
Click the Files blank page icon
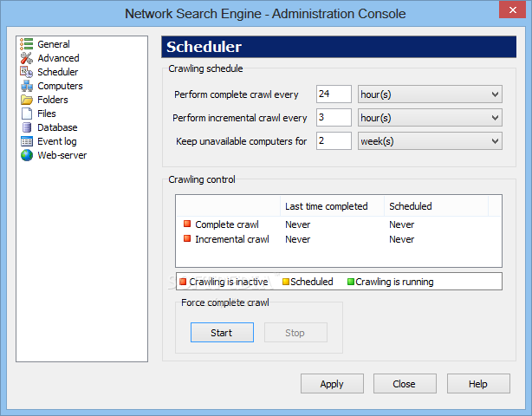tap(27, 114)
